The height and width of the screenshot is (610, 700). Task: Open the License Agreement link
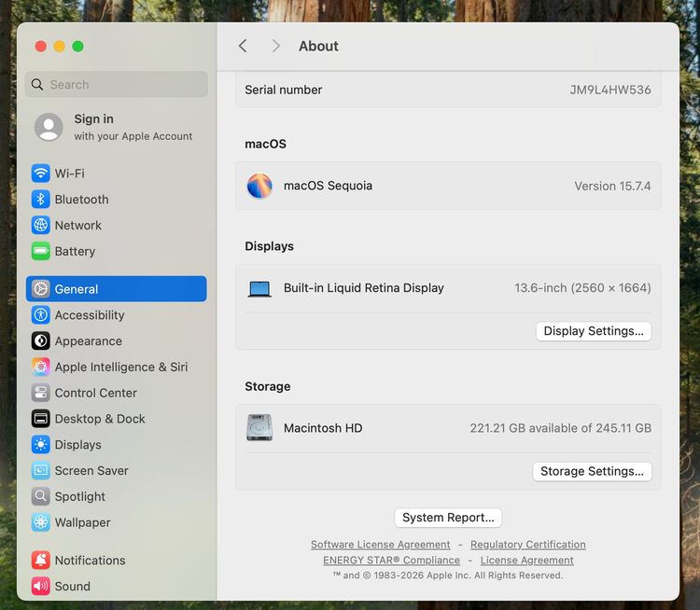click(526, 560)
